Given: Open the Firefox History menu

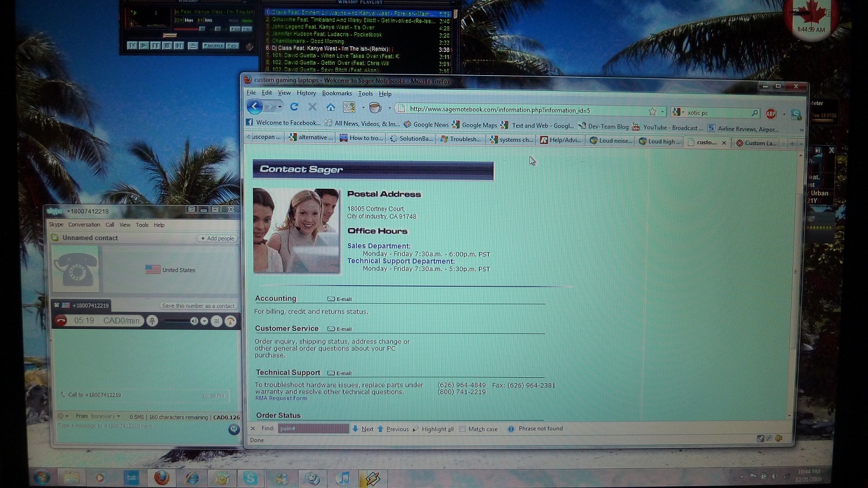Looking at the screenshot, I should [x=306, y=93].
